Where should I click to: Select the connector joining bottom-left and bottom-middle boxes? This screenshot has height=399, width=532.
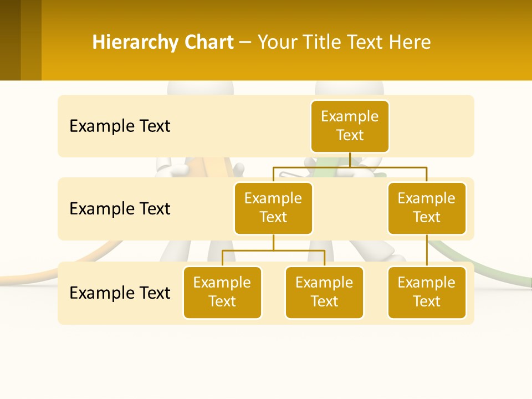[273, 250]
